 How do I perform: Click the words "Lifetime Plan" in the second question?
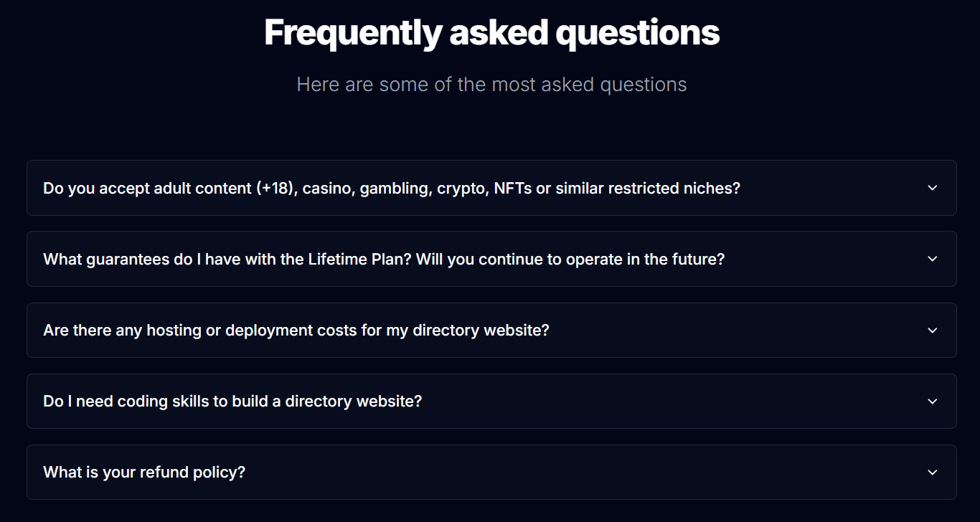point(349,260)
